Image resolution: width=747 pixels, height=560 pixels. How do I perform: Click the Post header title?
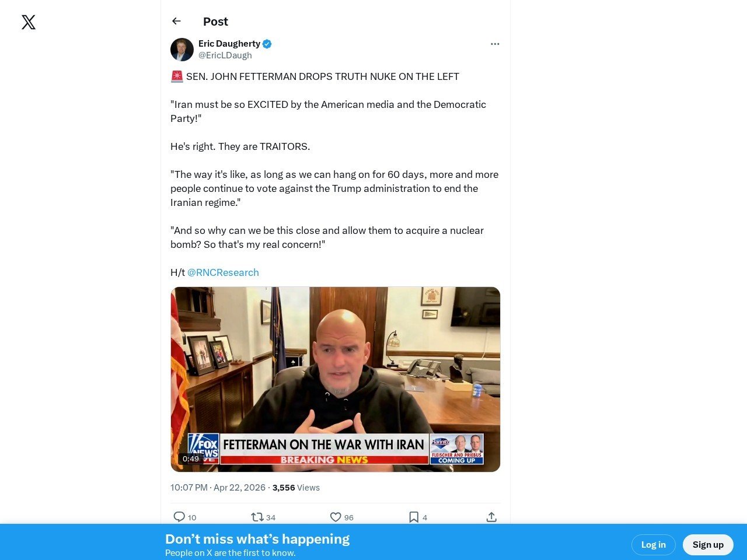pyautogui.click(x=215, y=22)
